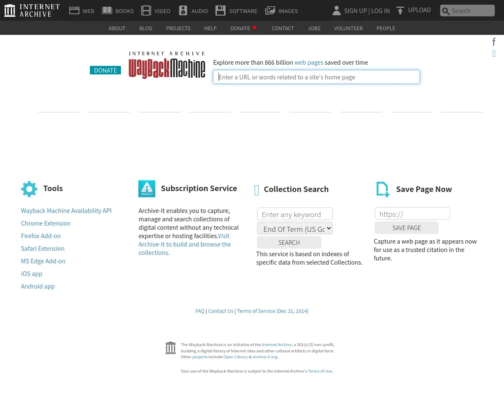Viewport: 504px width, 420px height.
Task: Open the footer projects link
Action: click(200, 357)
